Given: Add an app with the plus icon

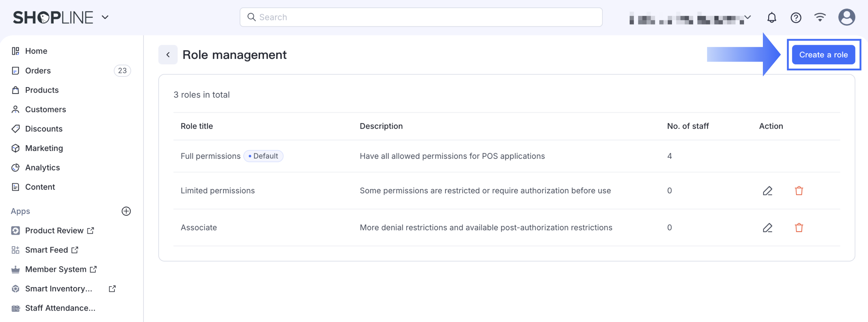Looking at the screenshot, I should pos(126,211).
